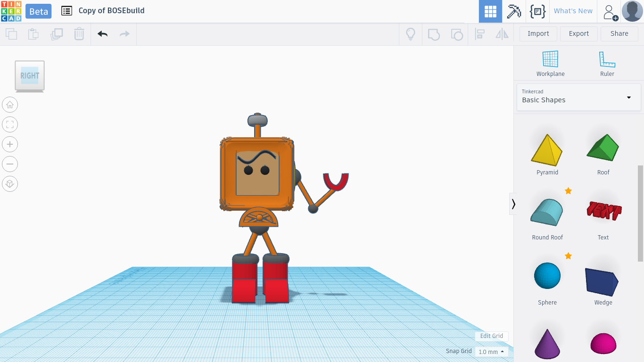Zoom in with the plus button
Screen dimensions: 644x362
pos(10,144)
